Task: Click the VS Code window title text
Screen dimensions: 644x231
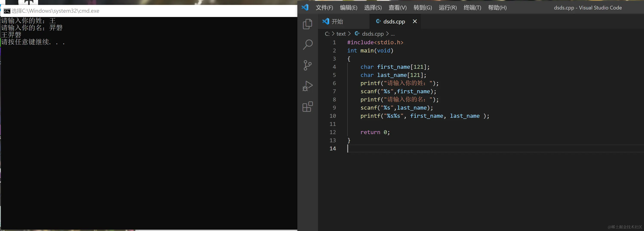Action: pos(588,8)
